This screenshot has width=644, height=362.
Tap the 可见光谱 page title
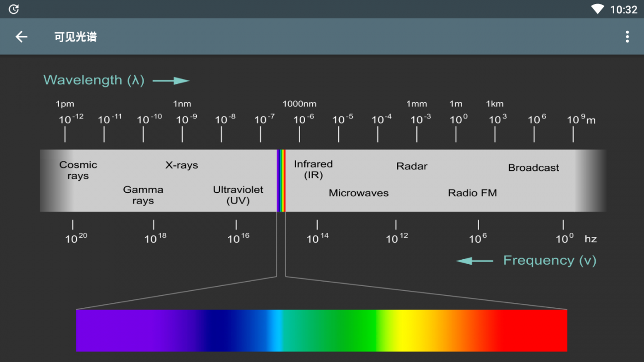coord(76,37)
